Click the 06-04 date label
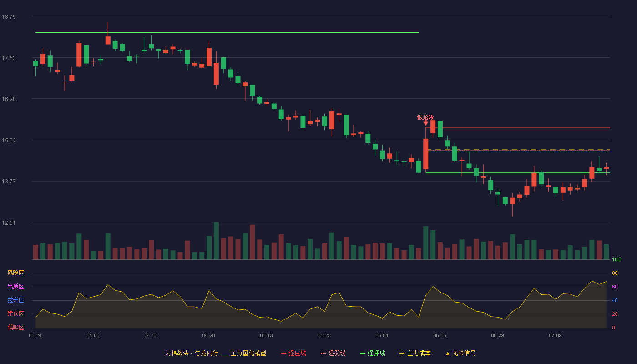Screen dimensions: 637x364 (382, 335)
